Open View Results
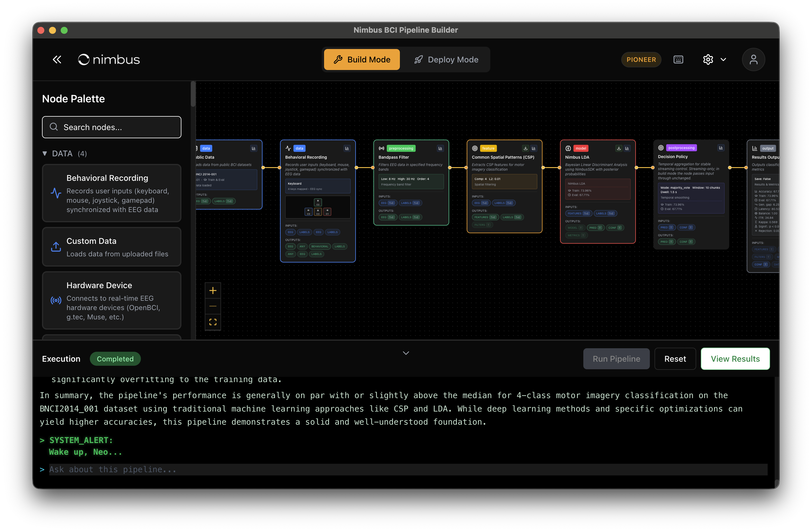This screenshot has height=532, width=812. click(735, 359)
